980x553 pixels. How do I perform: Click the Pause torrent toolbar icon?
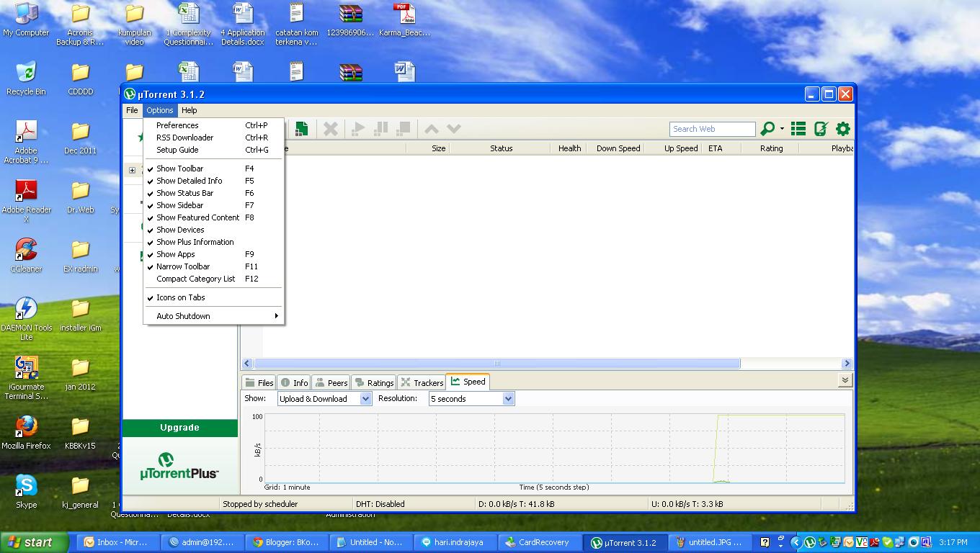point(380,129)
